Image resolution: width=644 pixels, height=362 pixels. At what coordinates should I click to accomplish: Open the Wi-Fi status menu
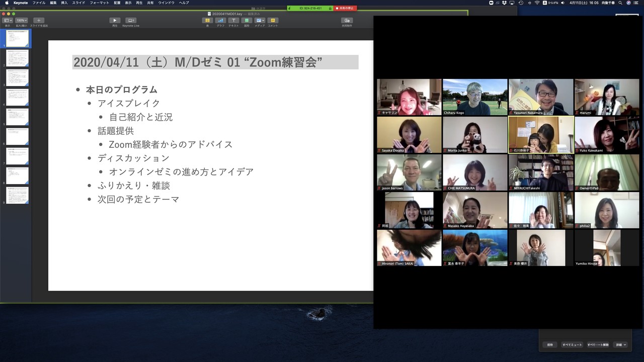pos(537,3)
